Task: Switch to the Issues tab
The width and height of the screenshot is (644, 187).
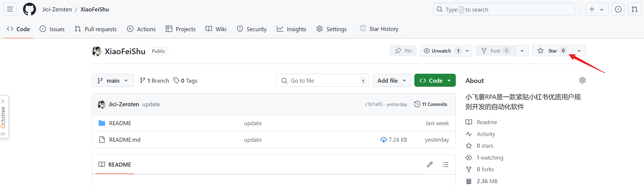Action: coord(52,29)
